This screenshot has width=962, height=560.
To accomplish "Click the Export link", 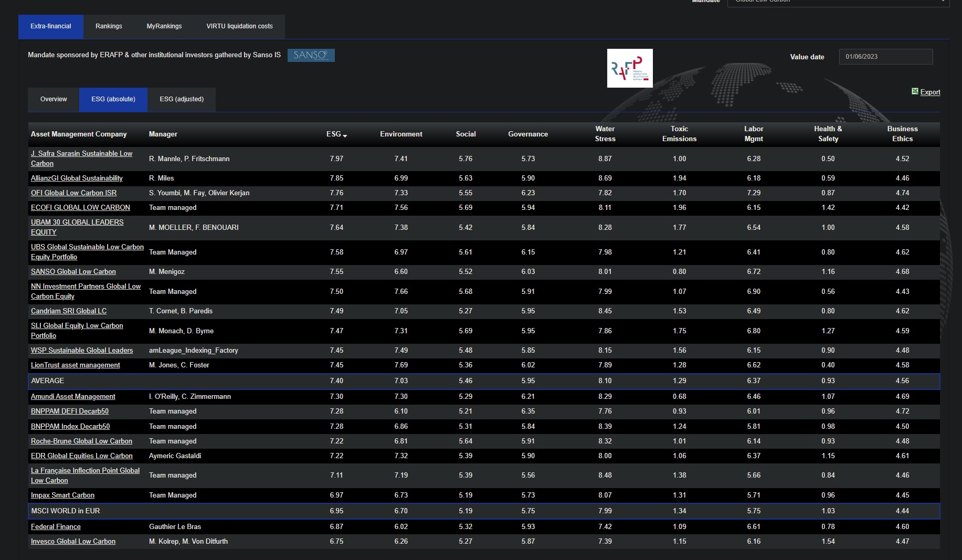I will (x=930, y=92).
